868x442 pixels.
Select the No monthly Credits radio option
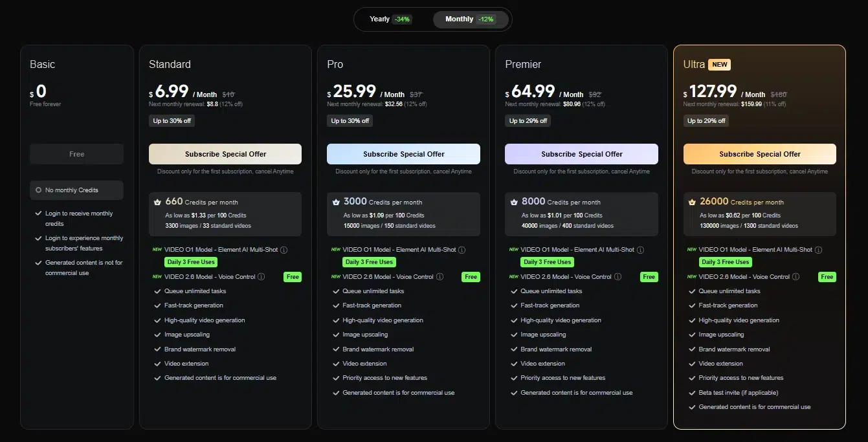[x=39, y=190]
